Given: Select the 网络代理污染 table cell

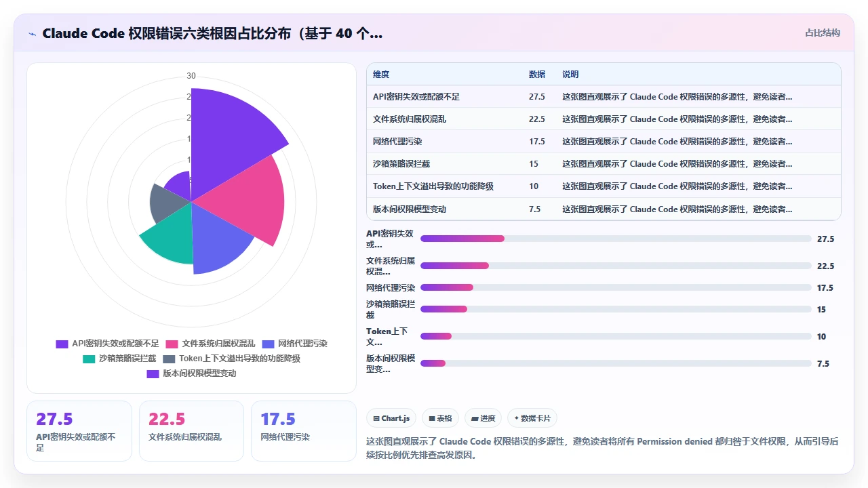Looking at the screenshot, I should [397, 142].
